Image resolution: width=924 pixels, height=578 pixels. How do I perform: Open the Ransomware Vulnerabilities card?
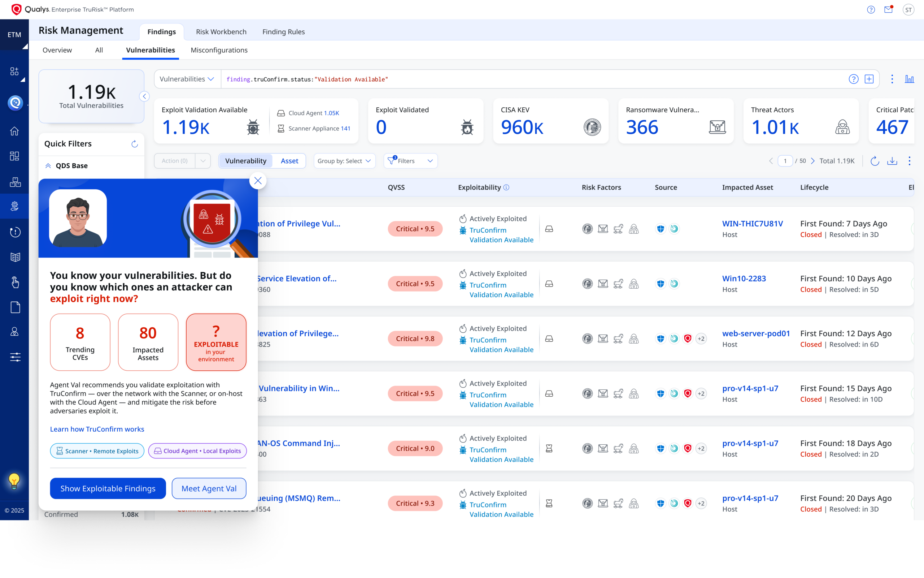(x=676, y=121)
